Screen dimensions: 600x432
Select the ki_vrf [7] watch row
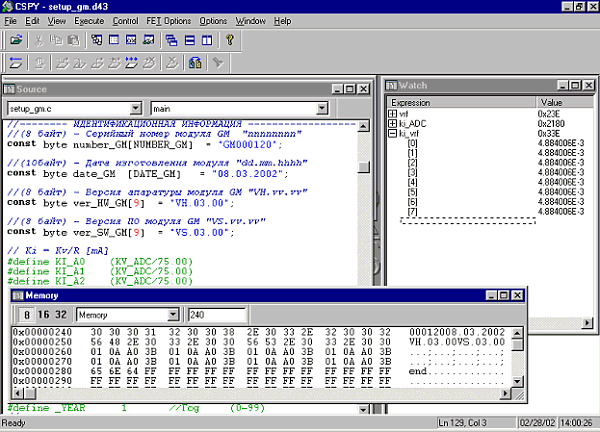491,212
